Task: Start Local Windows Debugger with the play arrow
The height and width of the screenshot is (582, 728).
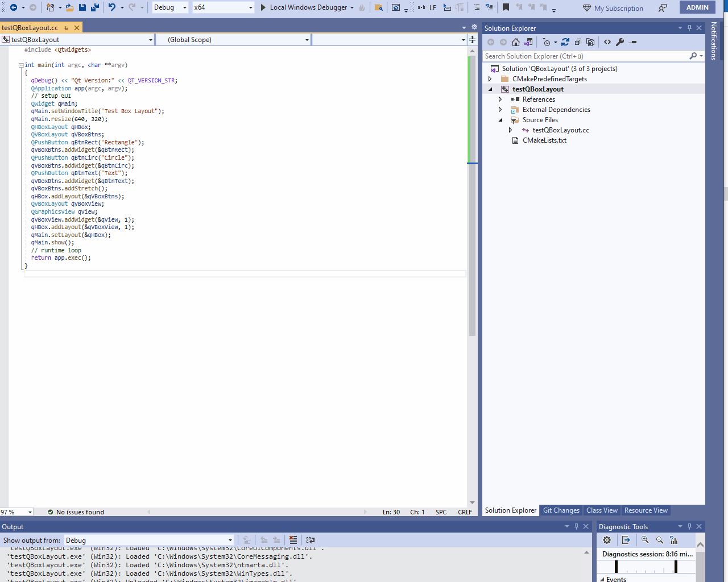Action: click(263, 7)
